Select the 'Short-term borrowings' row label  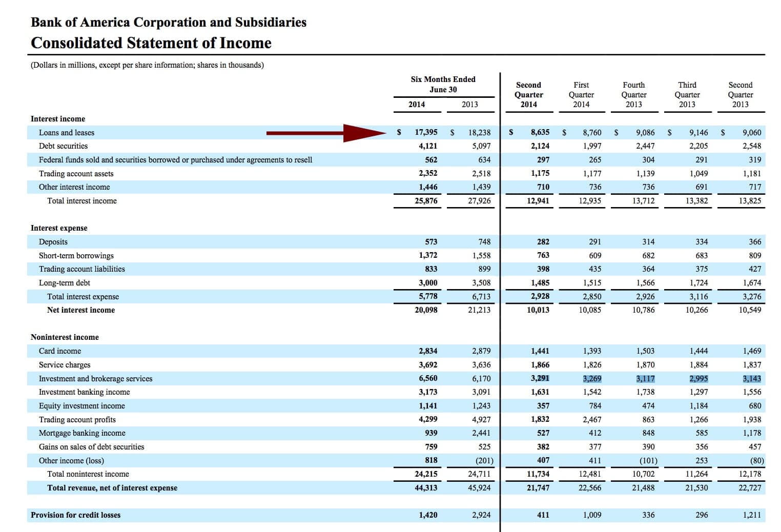click(x=76, y=256)
